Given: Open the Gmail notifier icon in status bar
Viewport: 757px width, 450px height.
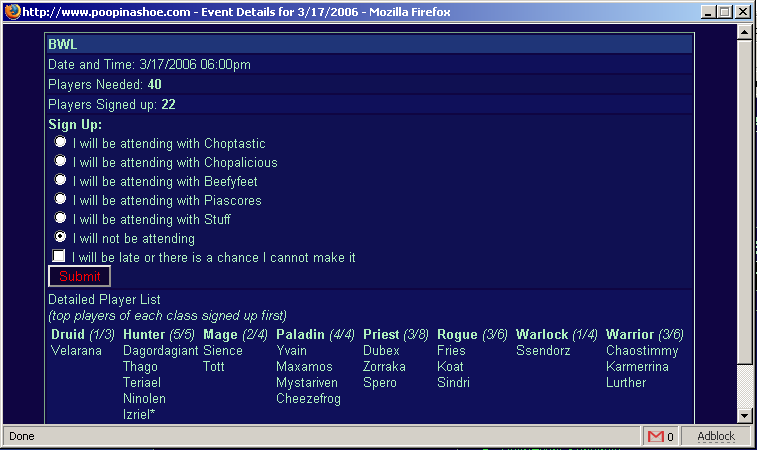Looking at the screenshot, I should 656,436.
